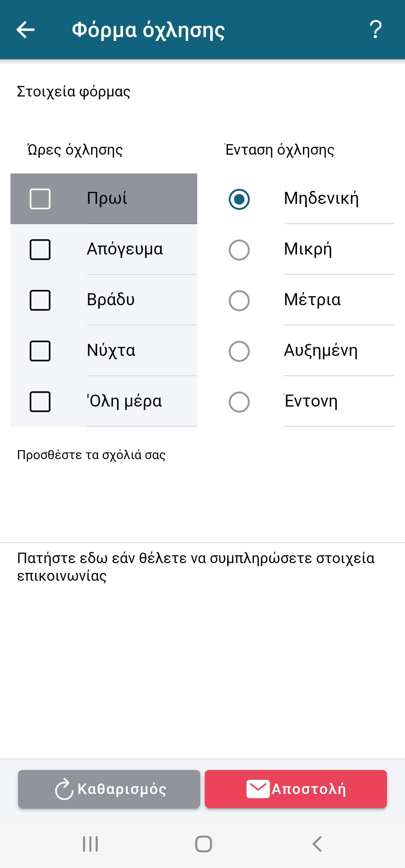Tap the Android recent apps icon
The width and height of the screenshot is (405, 868).
pos(90,844)
